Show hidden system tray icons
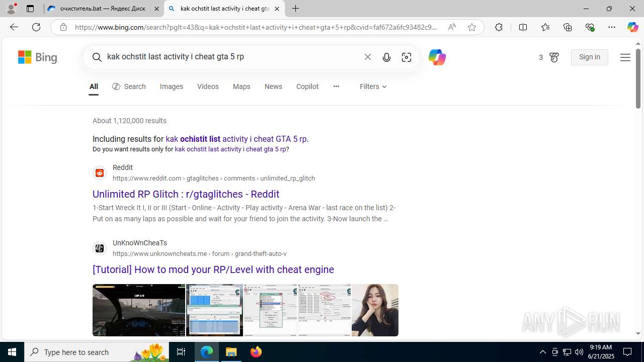This screenshot has height=362, width=644. click(x=542, y=352)
